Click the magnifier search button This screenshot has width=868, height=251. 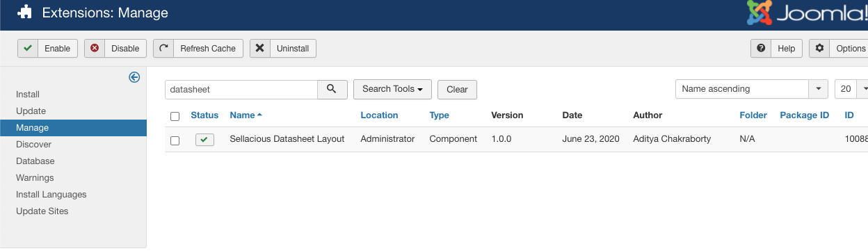click(332, 89)
